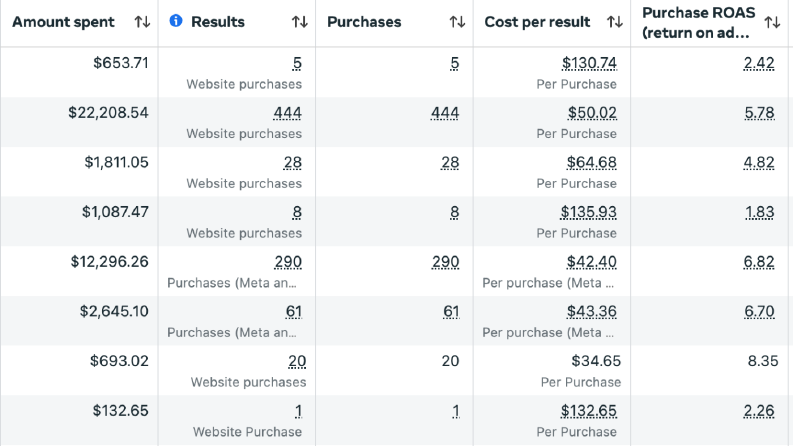Image resolution: width=793 pixels, height=446 pixels.
Task: Select amount spent $22,208.54
Action: coord(109,112)
